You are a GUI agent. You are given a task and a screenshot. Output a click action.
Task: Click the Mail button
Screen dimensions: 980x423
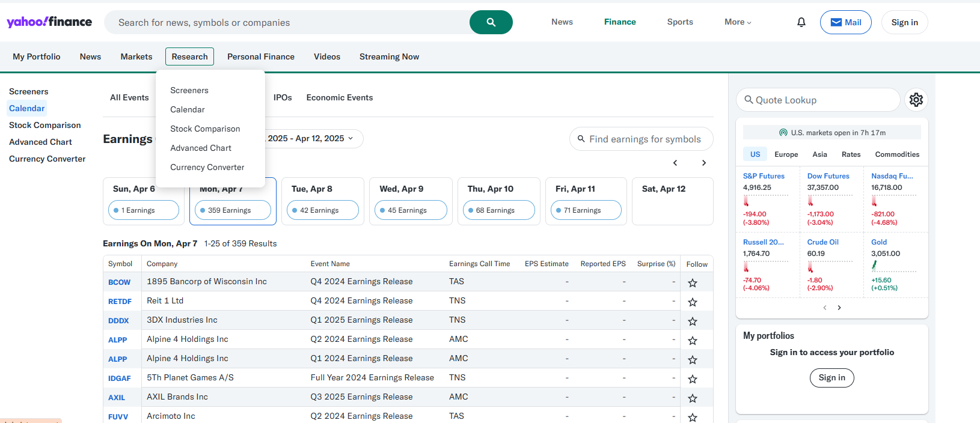click(846, 22)
